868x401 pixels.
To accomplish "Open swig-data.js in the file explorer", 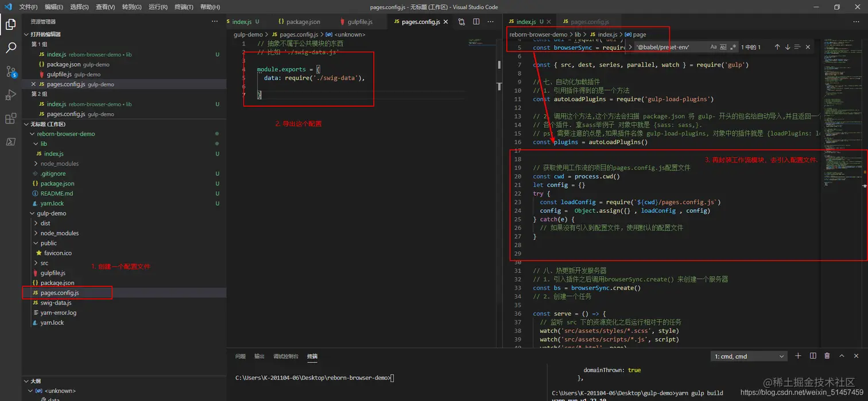I will [56, 303].
